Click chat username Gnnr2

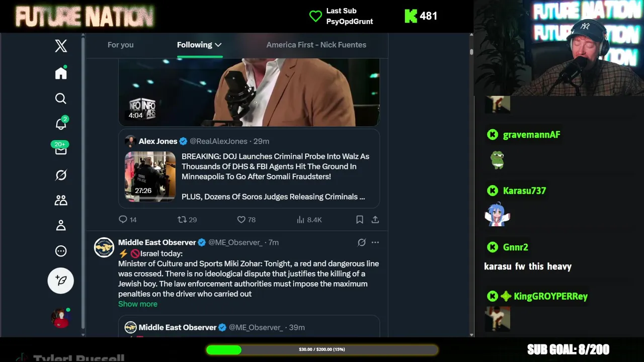(x=515, y=247)
